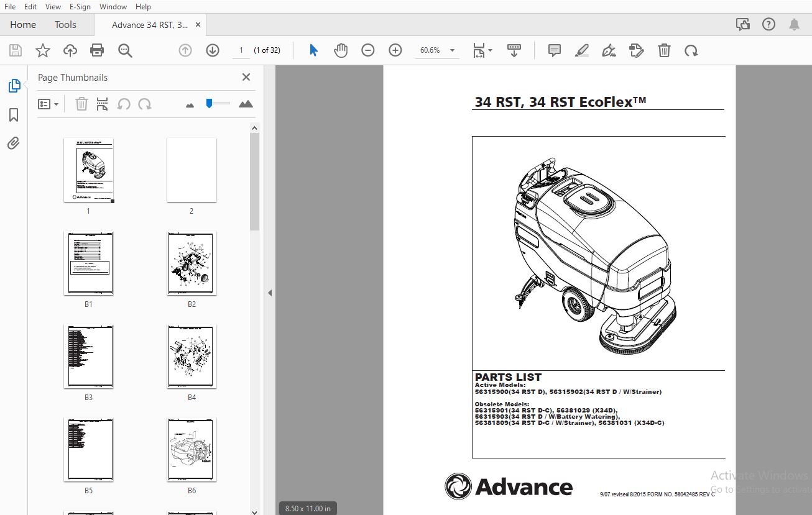Select the B4 page thumbnail

click(191, 357)
